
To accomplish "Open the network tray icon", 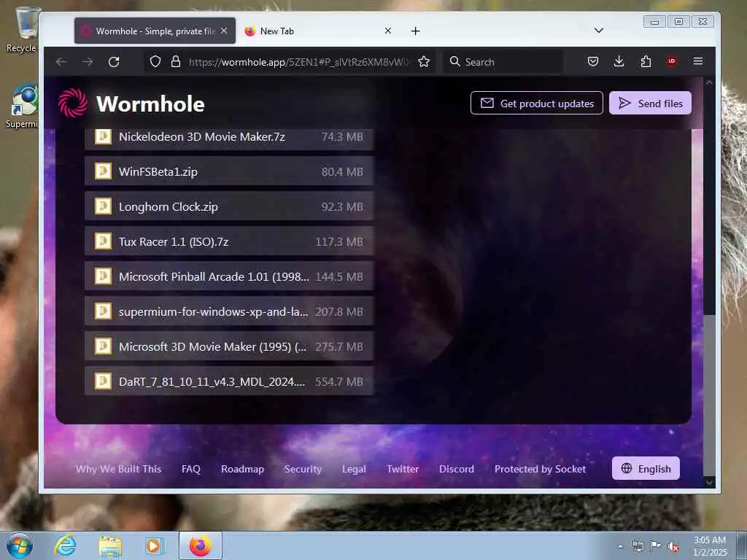I will (638, 546).
